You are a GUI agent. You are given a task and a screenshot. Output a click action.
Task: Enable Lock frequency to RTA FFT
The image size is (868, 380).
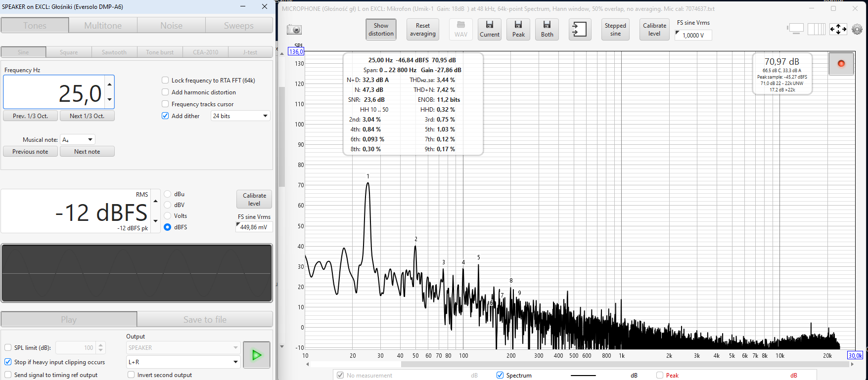click(165, 80)
